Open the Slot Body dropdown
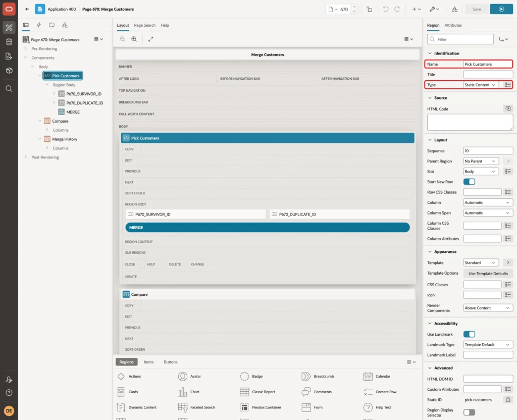 point(481,172)
